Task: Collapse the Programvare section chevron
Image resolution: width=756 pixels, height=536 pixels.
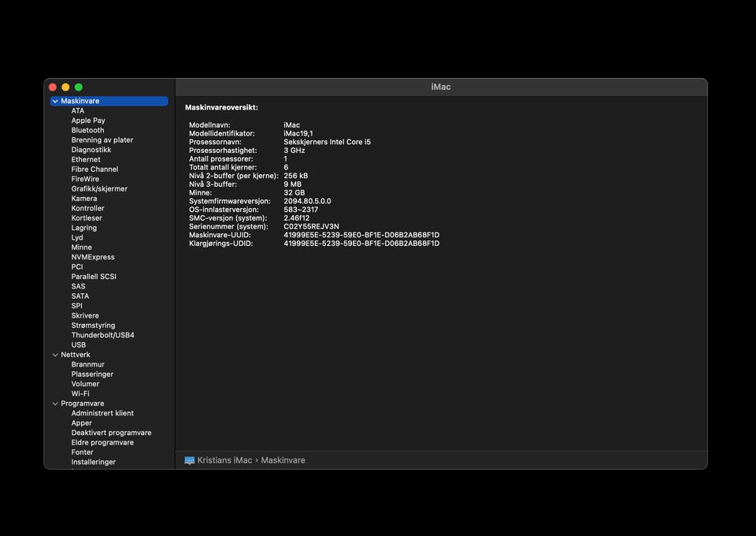Action: tap(55, 404)
